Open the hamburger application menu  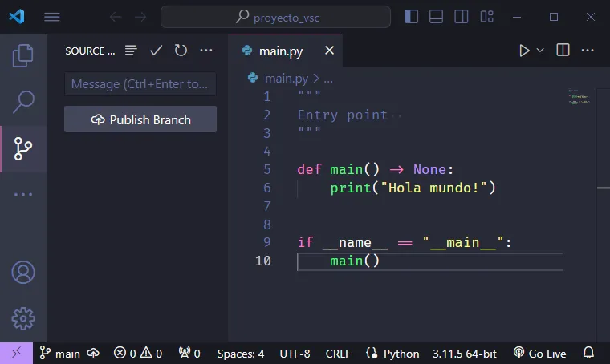(52, 17)
